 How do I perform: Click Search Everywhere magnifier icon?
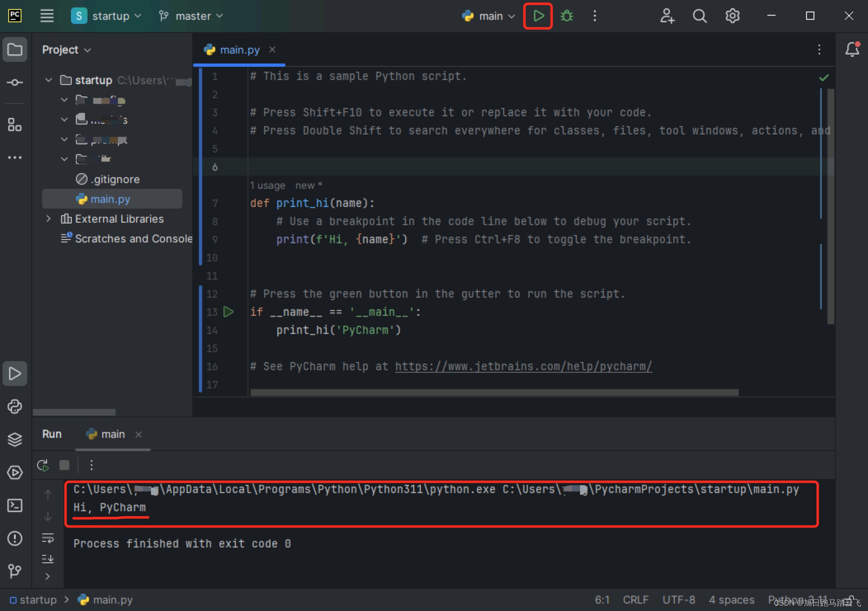pos(699,16)
